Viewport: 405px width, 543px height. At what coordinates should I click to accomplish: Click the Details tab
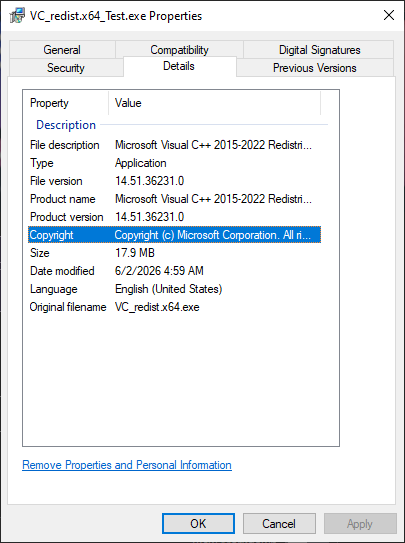pyautogui.click(x=179, y=66)
